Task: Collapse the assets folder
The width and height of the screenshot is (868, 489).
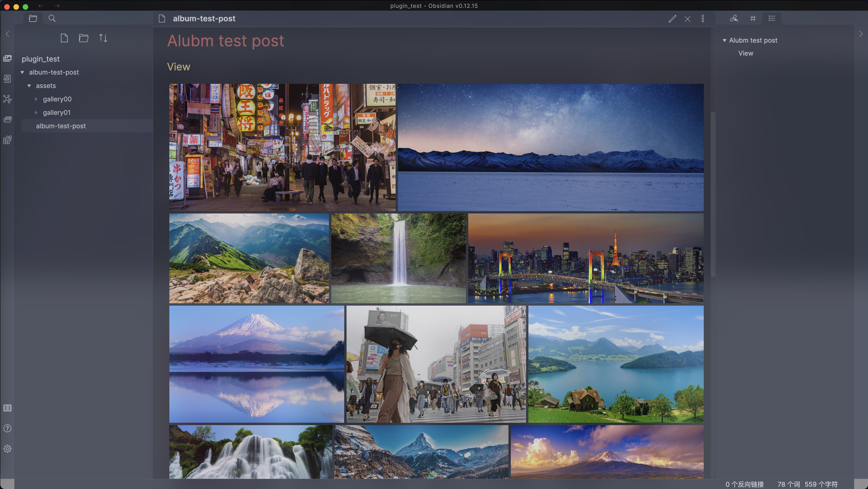Action: click(x=29, y=86)
